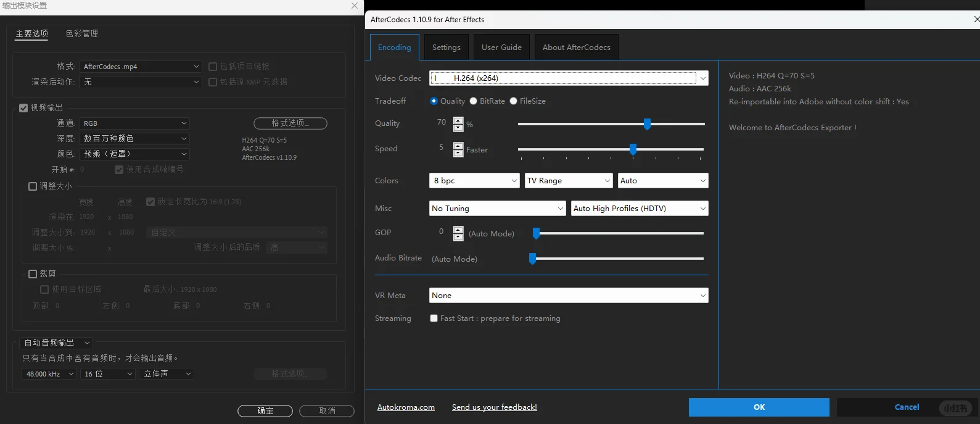Open the Auto High Profiles dropdown
This screenshot has height=424, width=980.
(640, 209)
